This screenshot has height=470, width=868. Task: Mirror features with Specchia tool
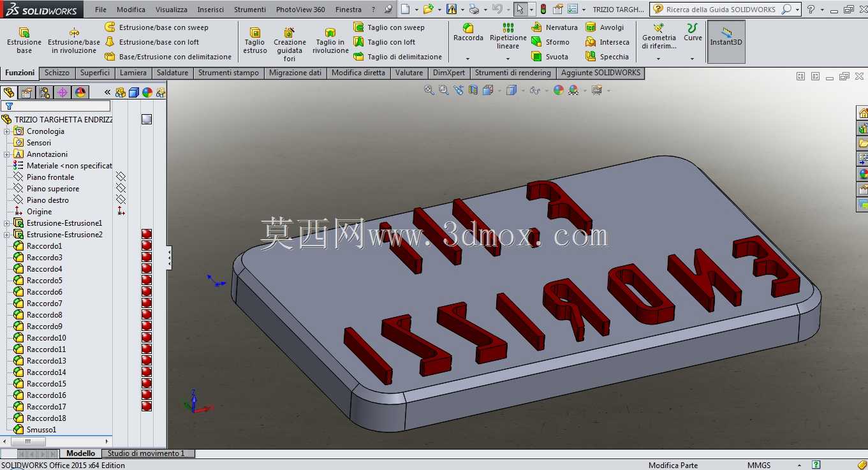tap(607, 57)
